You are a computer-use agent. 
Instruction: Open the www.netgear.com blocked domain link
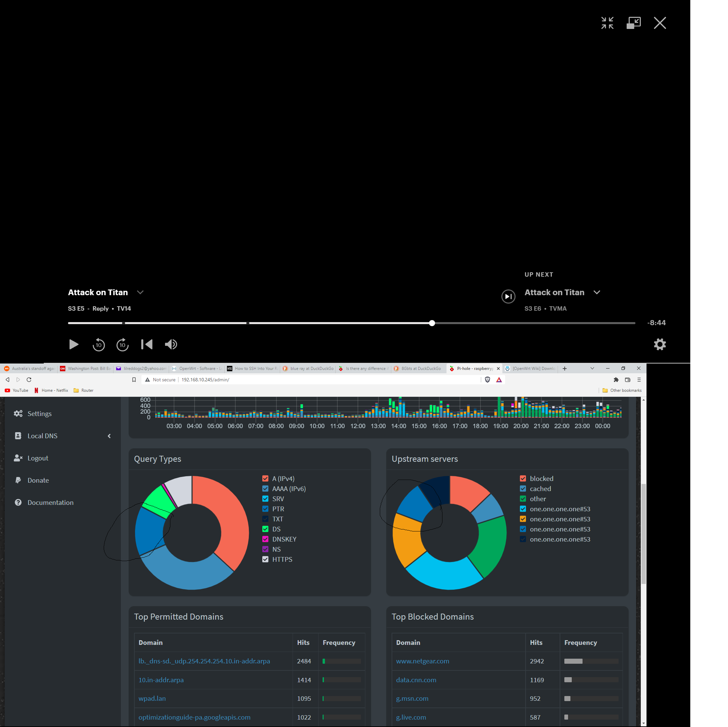click(x=422, y=661)
